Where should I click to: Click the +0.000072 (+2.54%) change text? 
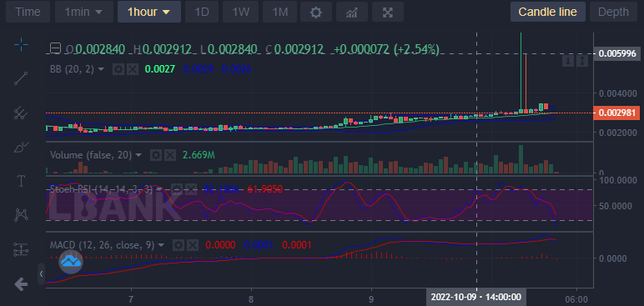point(386,49)
